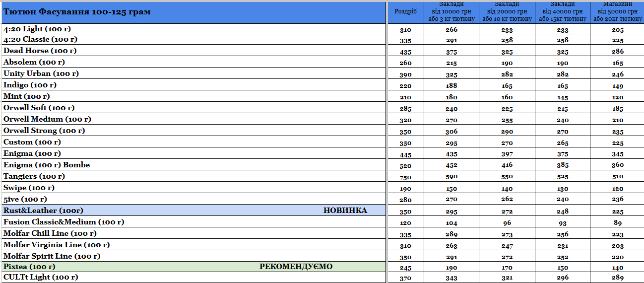The height and width of the screenshot is (283, 644).
Task: Click the 'Enigma (100 г) Bombe' cell
Action: [193, 165]
